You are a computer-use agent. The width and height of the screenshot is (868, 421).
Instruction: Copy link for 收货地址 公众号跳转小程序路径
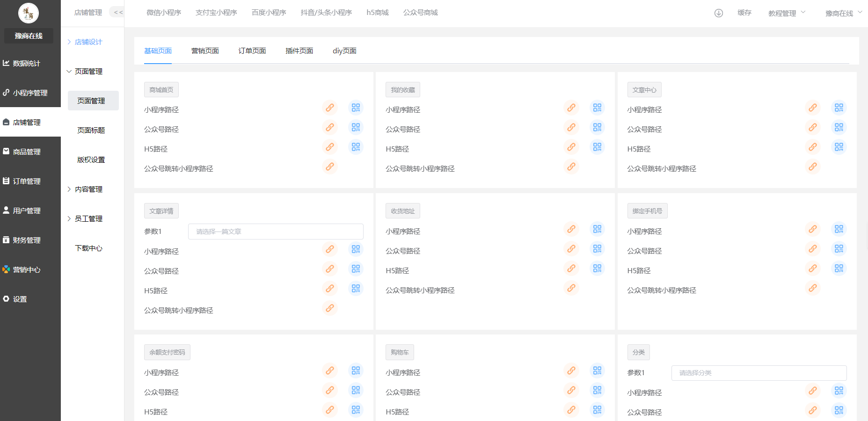tap(571, 288)
